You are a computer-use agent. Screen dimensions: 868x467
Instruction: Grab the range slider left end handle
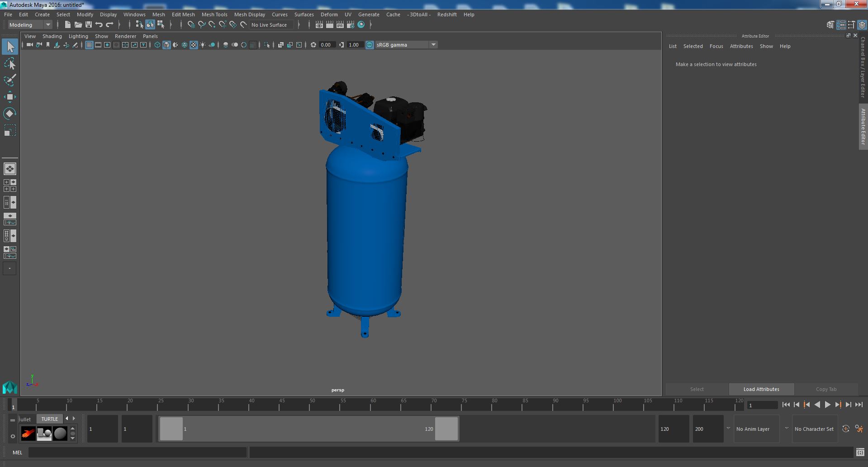click(x=171, y=429)
